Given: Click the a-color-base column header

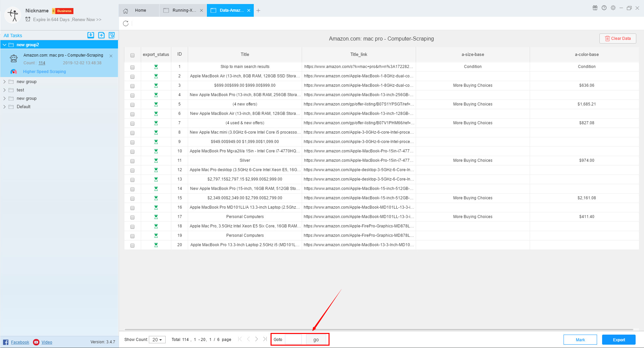Looking at the screenshot, I should coord(587,54).
